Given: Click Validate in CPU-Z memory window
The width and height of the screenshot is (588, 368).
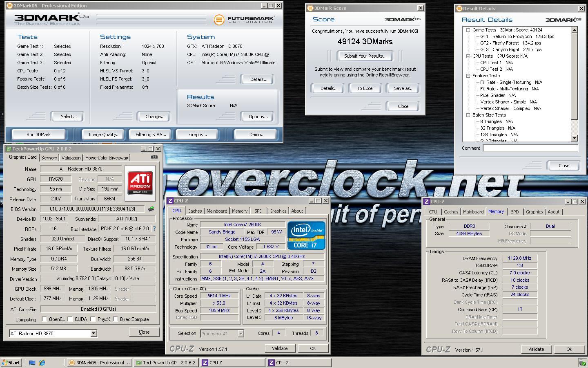Looking at the screenshot, I should point(536,349).
